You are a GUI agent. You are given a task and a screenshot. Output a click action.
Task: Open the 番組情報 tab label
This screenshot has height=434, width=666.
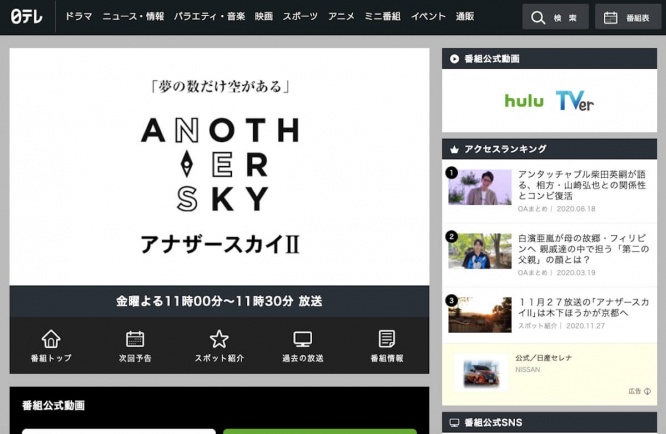coord(387,358)
